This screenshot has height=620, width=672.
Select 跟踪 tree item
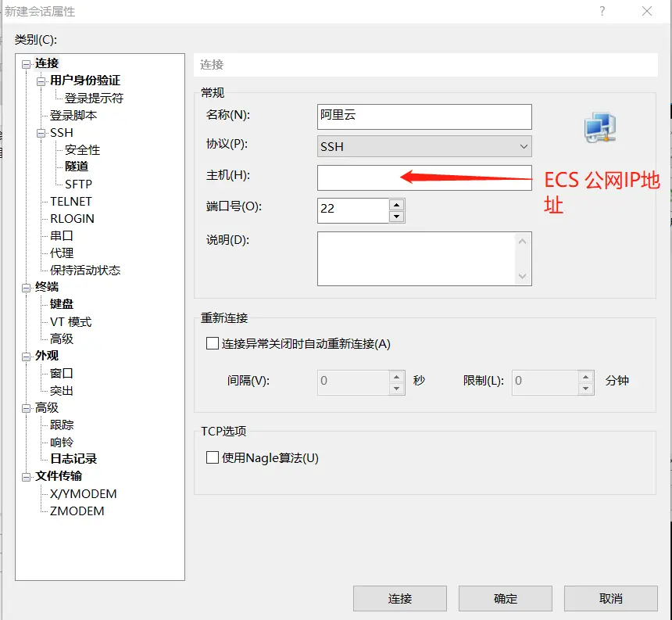pyautogui.click(x=62, y=425)
